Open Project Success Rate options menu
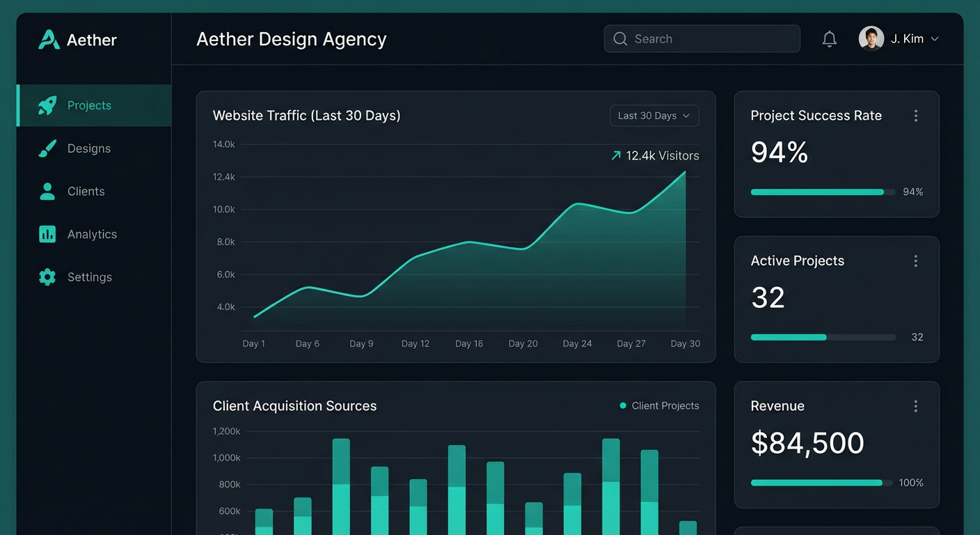Viewport: 980px width, 535px height. click(x=915, y=116)
